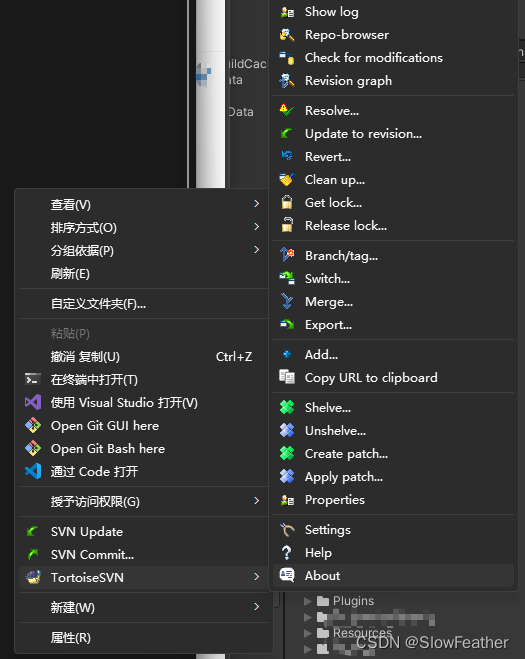The height and width of the screenshot is (659, 525).
Task: Click the Settings wrench icon
Action: 287,530
